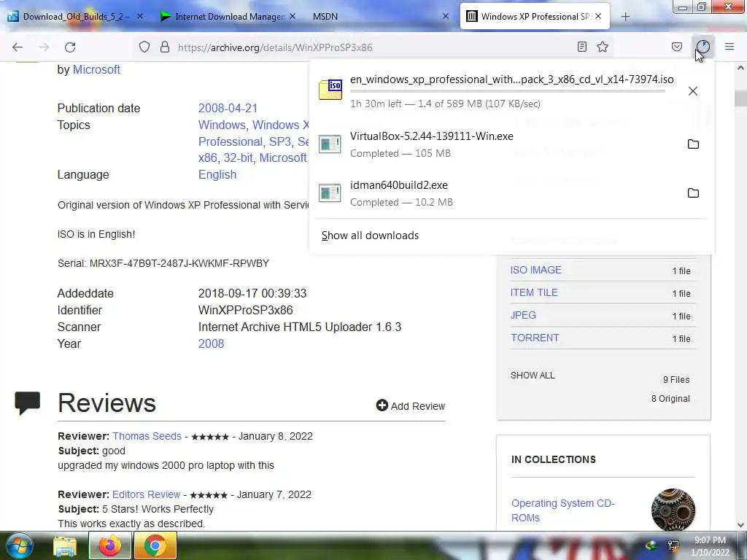
Task: Launch Google Chrome from the taskbar
Action: [155, 546]
